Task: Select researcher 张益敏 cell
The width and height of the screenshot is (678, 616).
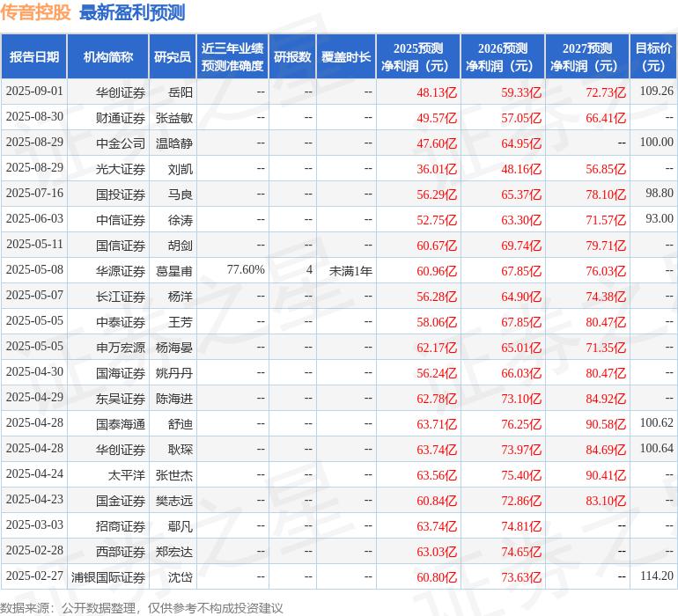Action: click(x=174, y=118)
